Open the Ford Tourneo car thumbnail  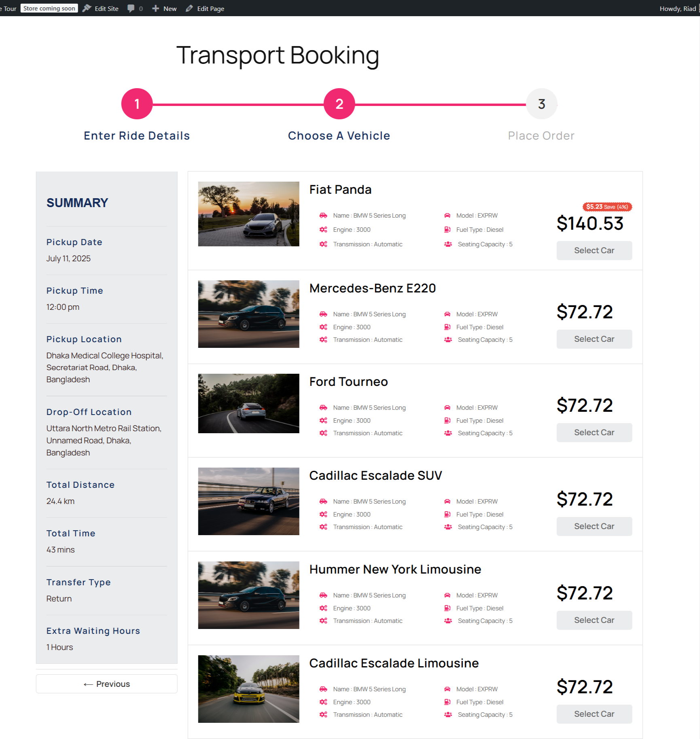click(x=249, y=404)
